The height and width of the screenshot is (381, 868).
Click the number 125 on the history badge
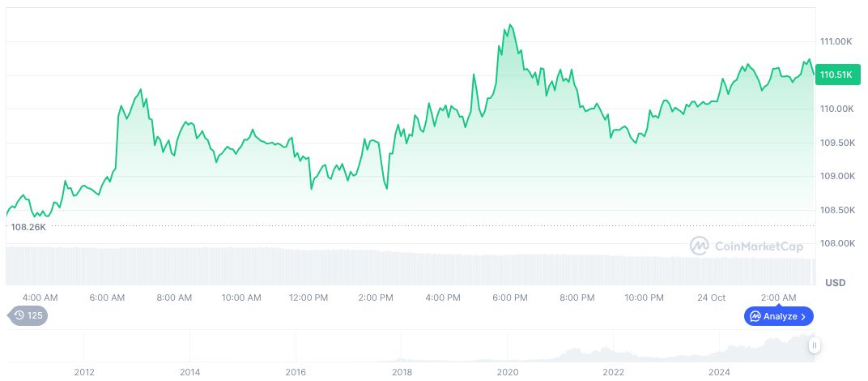[35, 315]
